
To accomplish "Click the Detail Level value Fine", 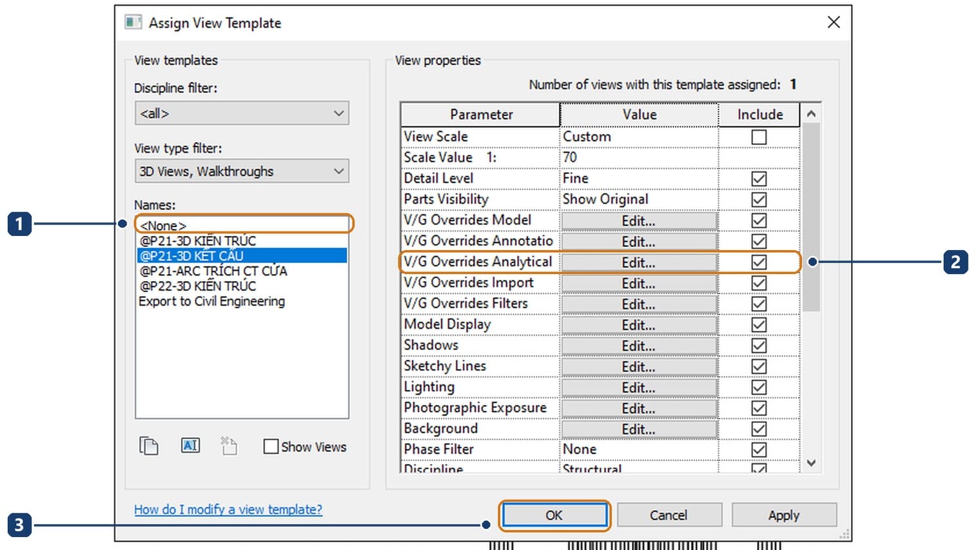I will coord(639,179).
